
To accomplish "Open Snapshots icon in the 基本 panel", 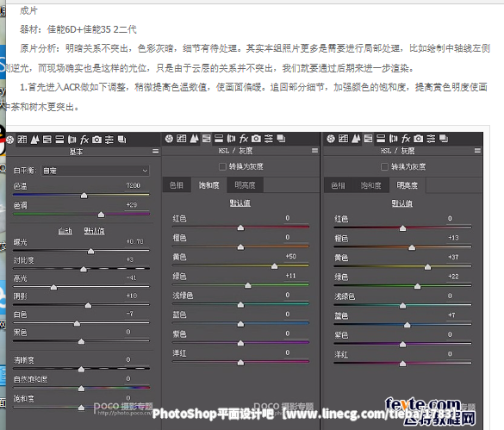I will pyautogui.click(x=121, y=140).
